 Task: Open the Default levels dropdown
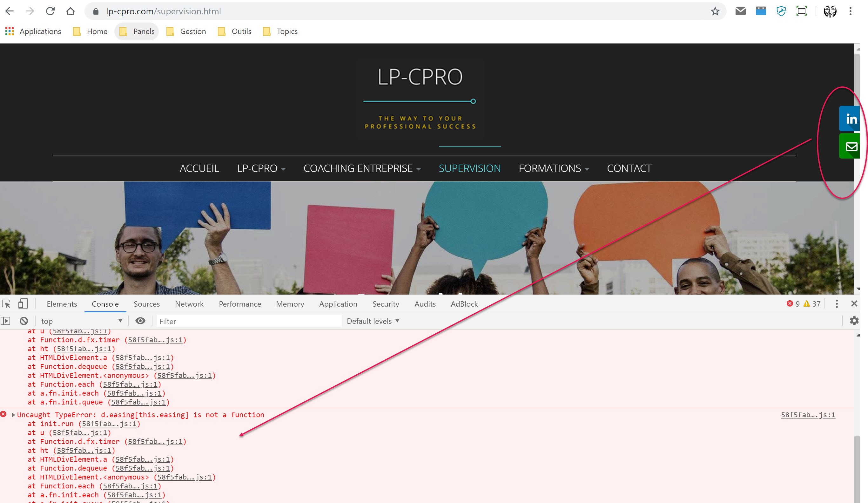coord(373,321)
